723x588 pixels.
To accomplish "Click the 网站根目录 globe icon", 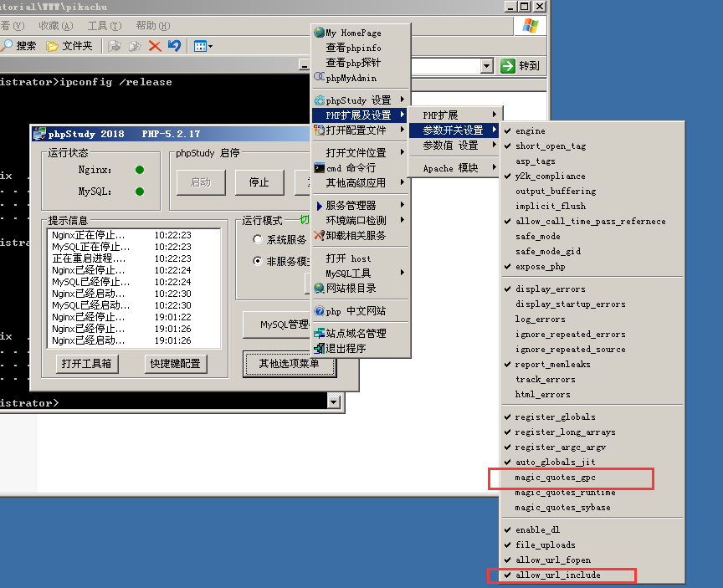I will (319, 288).
